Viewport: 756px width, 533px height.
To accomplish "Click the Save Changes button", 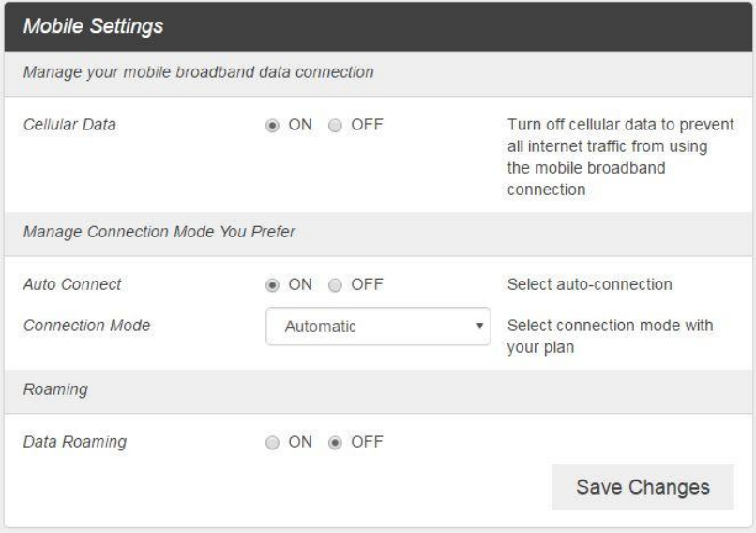I will [643, 487].
